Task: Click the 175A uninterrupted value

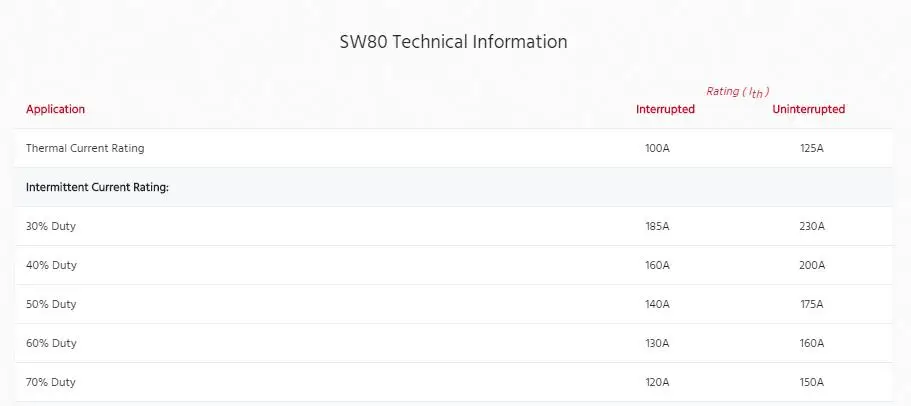Action: coord(811,304)
